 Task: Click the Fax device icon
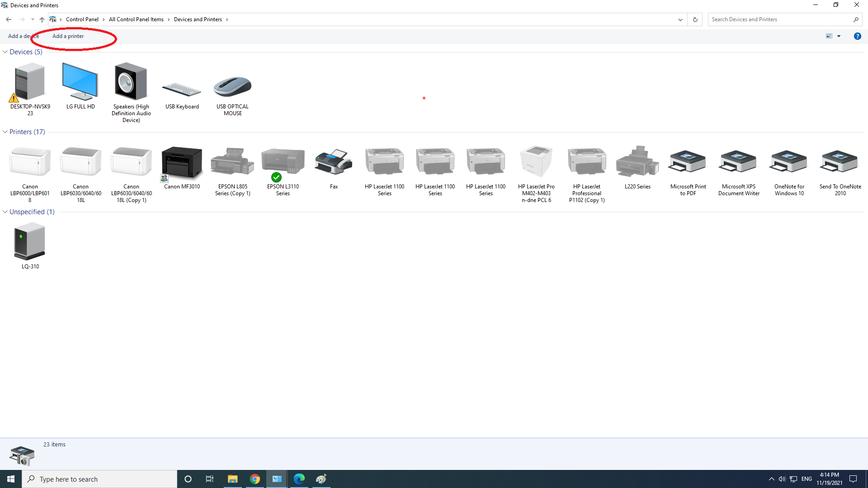tap(334, 163)
